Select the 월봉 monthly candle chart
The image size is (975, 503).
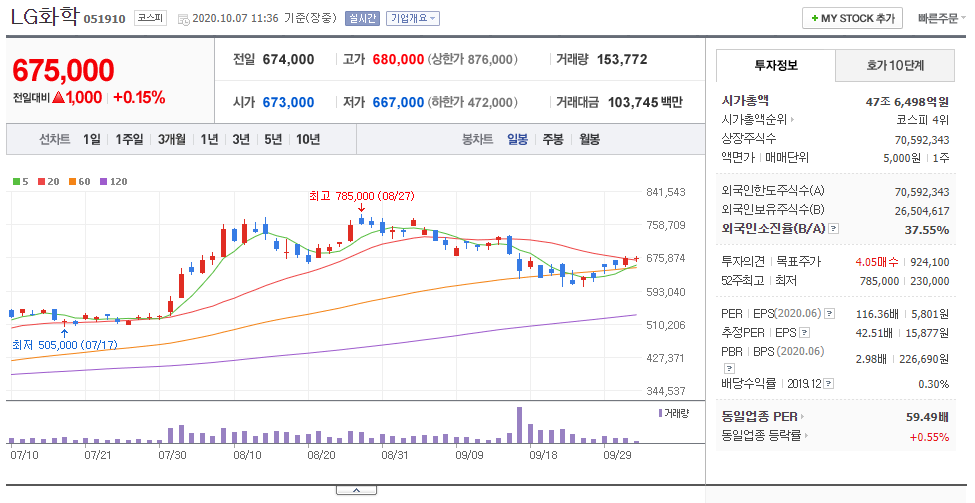click(589, 139)
